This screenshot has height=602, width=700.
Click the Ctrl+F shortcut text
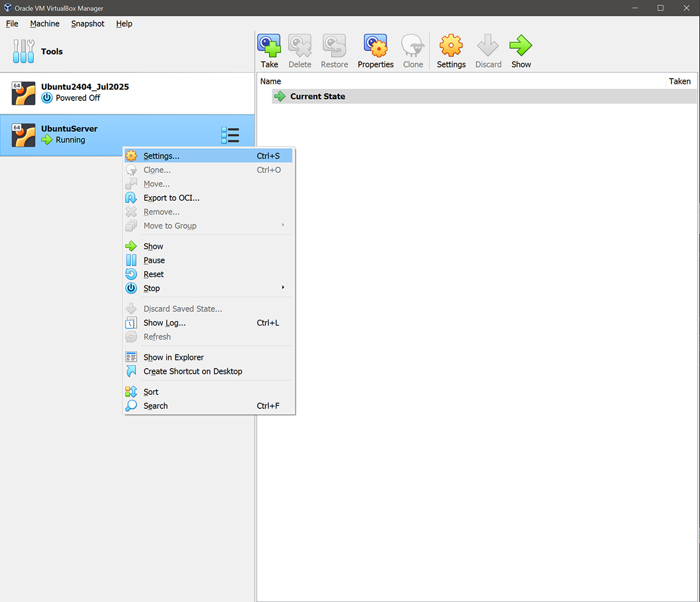coord(268,406)
